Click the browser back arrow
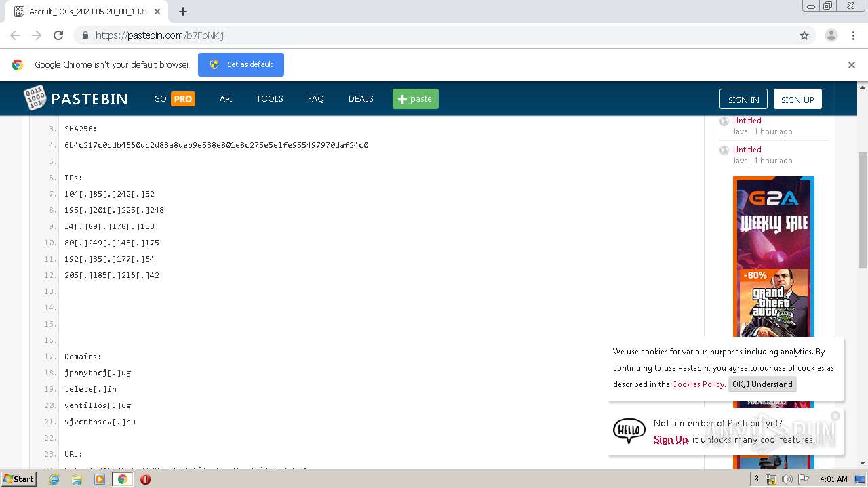Viewport: 868px width, 488px height. [15, 35]
